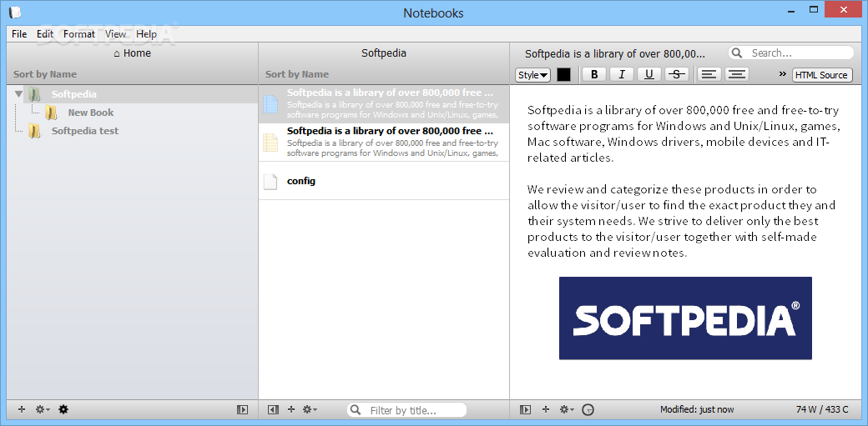Click the search magnifier icon
This screenshot has width=868, height=426.
[737, 53]
